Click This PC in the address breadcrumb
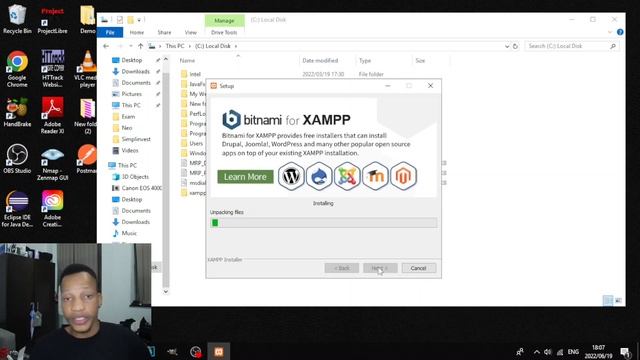The width and height of the screenshot is (640, 360). [175, 46]
